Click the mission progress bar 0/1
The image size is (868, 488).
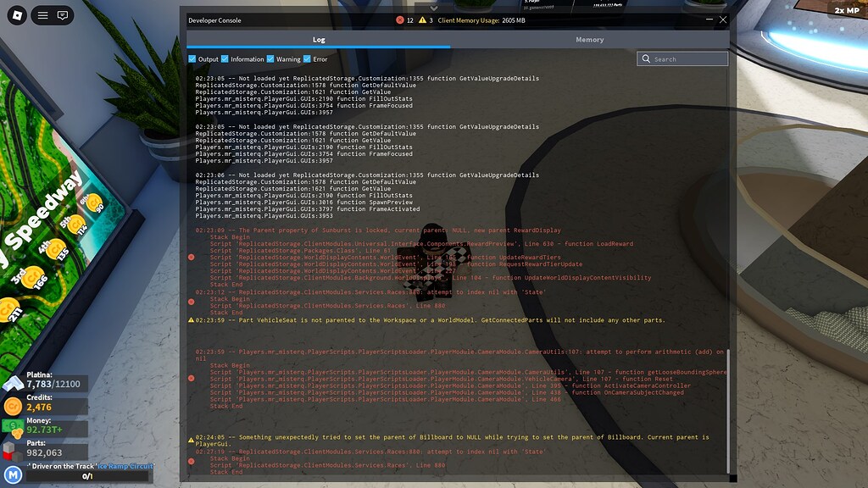tap(87, 476)
